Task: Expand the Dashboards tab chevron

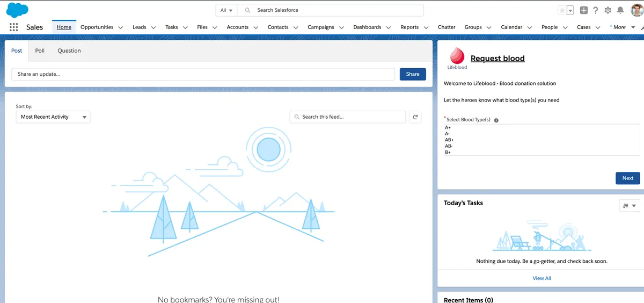Action: 389,27
